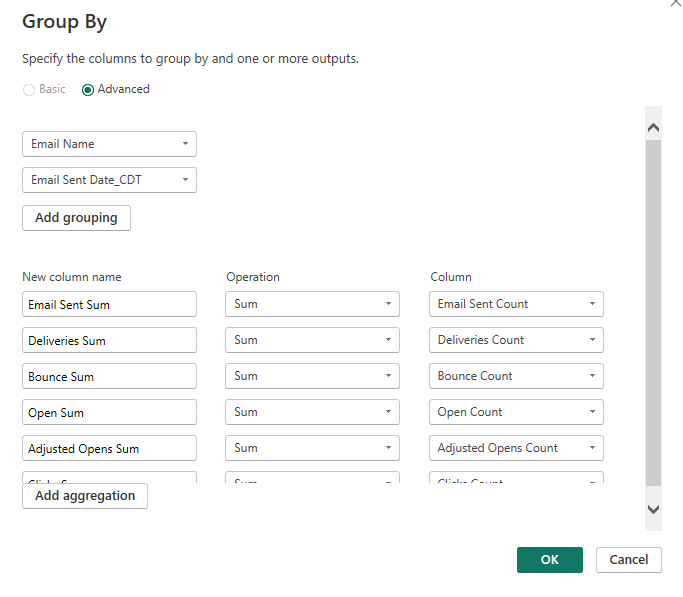This screenshot has width=683, height=597.
Task: Click the scrollbar down arrow
Action: 653,509
